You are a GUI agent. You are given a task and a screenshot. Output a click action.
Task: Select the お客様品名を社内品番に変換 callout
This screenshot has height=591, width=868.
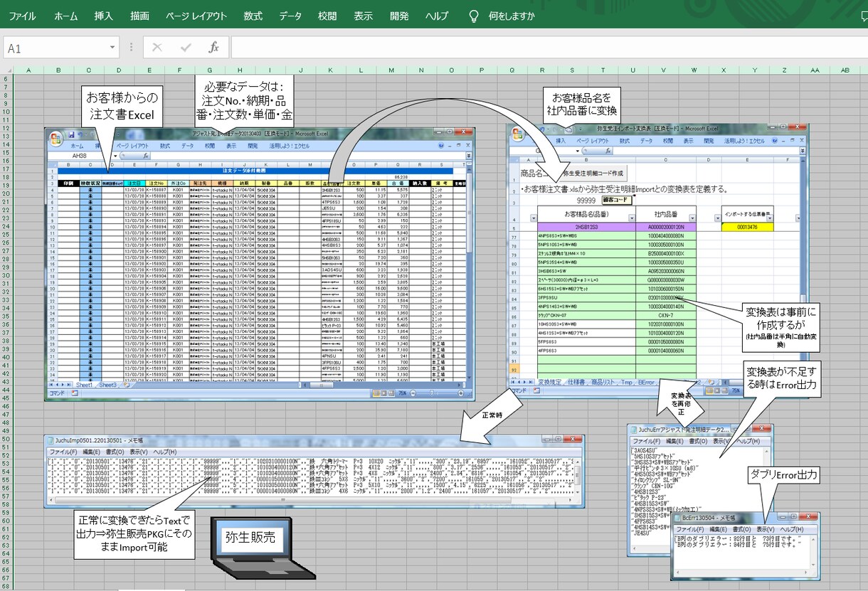pos(581,105)
